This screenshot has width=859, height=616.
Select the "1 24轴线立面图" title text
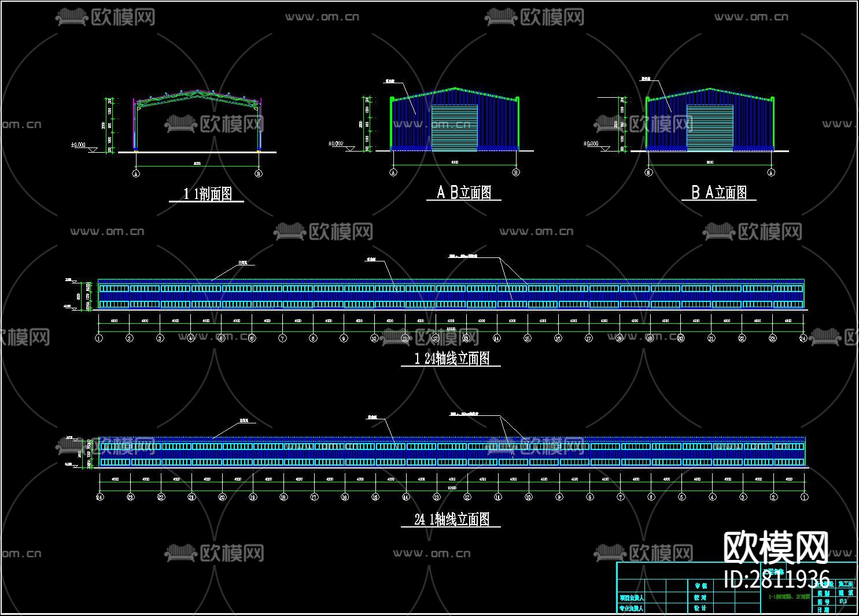(x=452, y=359)
